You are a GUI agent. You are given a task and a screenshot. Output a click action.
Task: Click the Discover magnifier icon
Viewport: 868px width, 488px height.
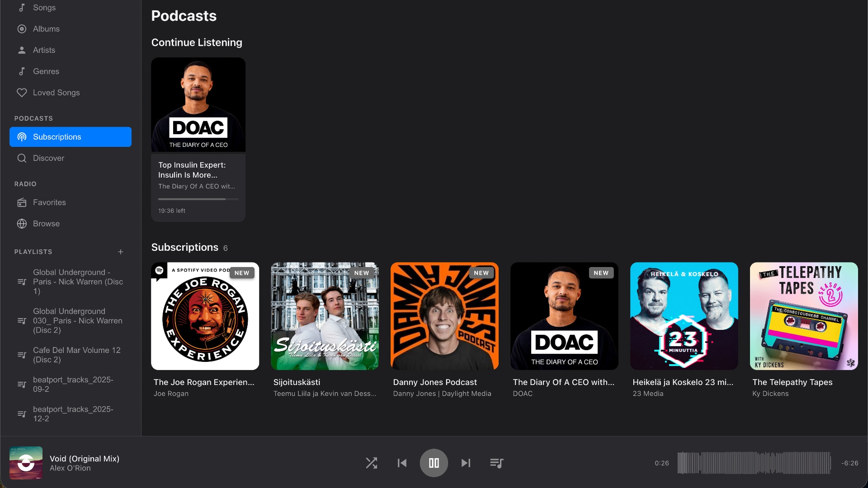(x=22, y=158)
